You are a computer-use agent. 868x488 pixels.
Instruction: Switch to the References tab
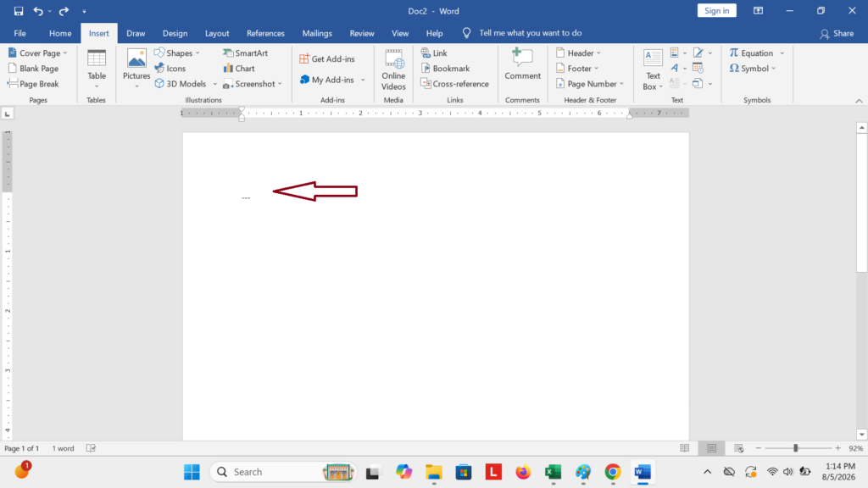265,33
